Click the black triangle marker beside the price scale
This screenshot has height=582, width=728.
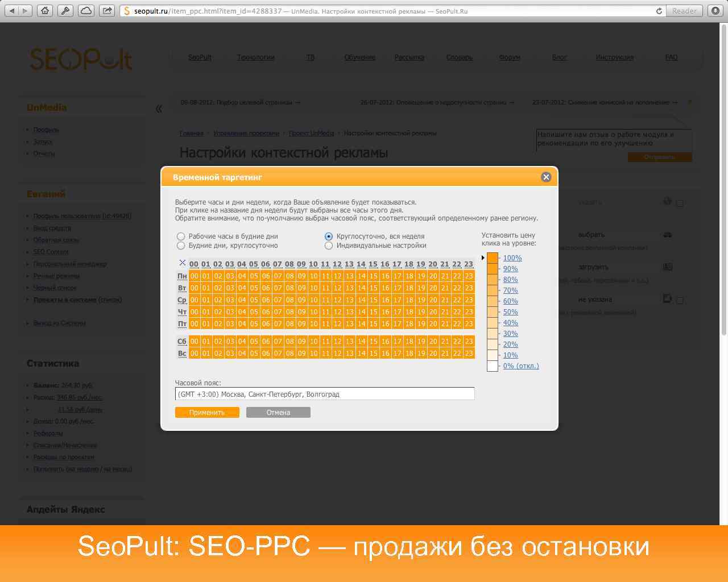click(482, 257)
